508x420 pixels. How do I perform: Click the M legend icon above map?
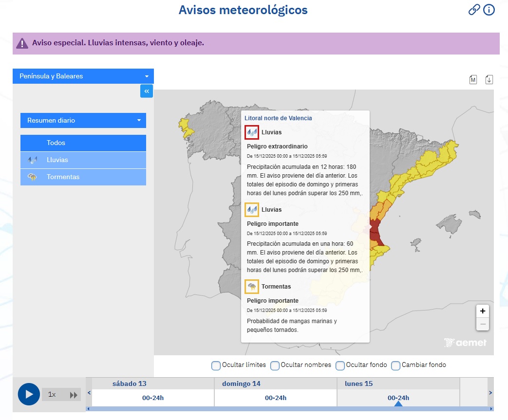click(x=473, y=80)
